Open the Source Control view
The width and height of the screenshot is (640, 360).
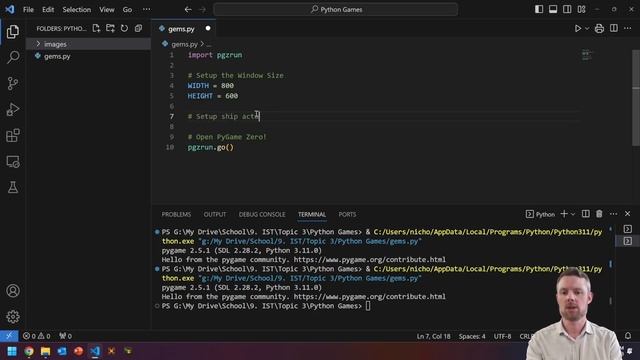point(13,84)
